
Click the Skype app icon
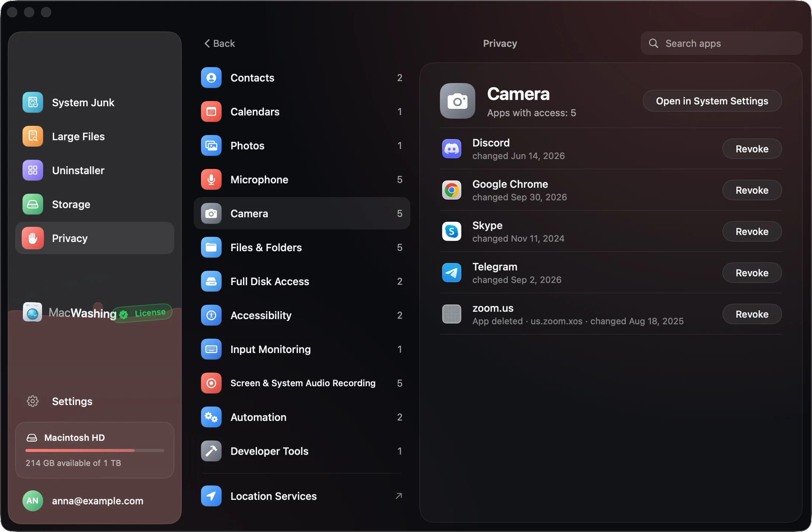pos(451,231)
